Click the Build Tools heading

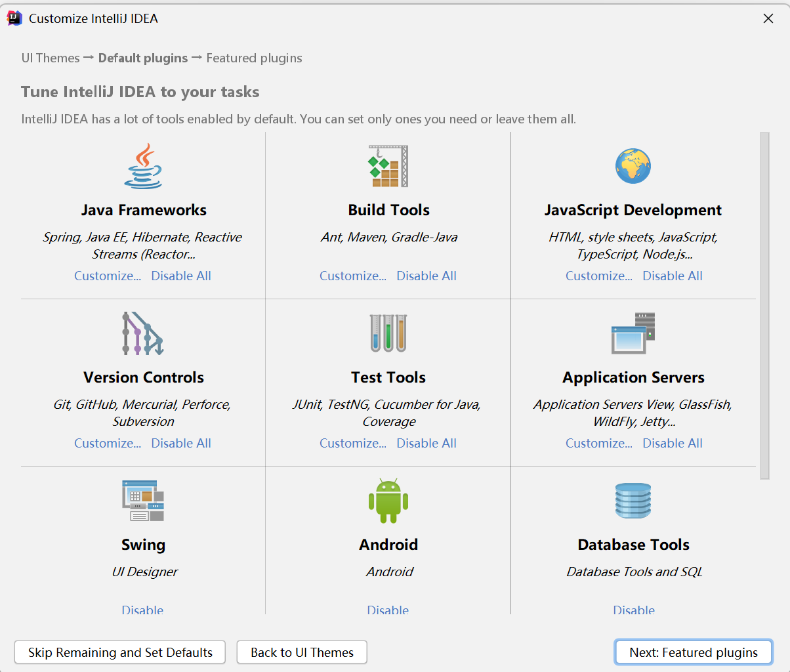388,210
